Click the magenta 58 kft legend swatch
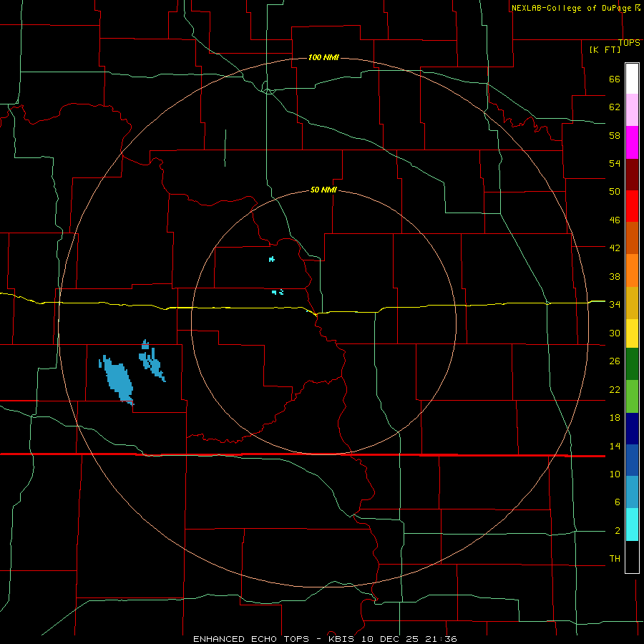 (632, 142)
